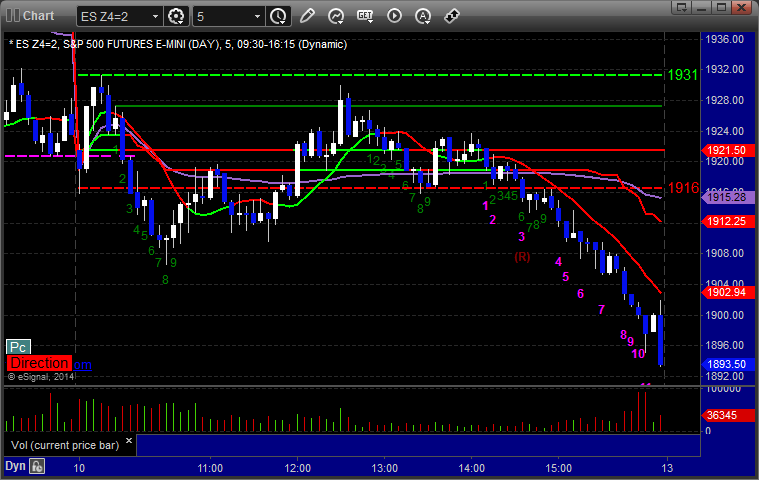Viewport: 759px width, 480px height.
Task: Expand the interval 5 dropdown arrow
Action: pyautogui.click(x=258, y=16)
